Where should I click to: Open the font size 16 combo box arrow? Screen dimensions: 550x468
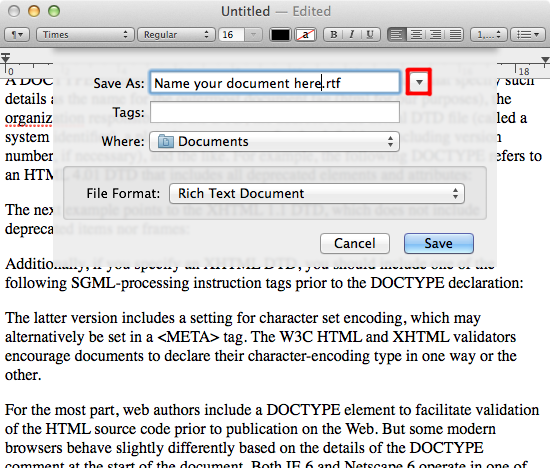pos(253,35)
